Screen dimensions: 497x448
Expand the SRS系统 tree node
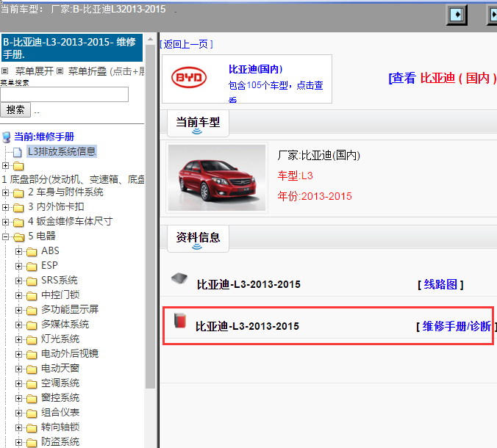point(18,281)
